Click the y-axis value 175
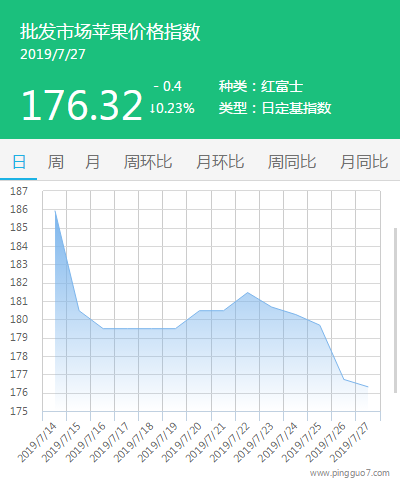This screenshot has width=400, height=484. pos(19,411)
